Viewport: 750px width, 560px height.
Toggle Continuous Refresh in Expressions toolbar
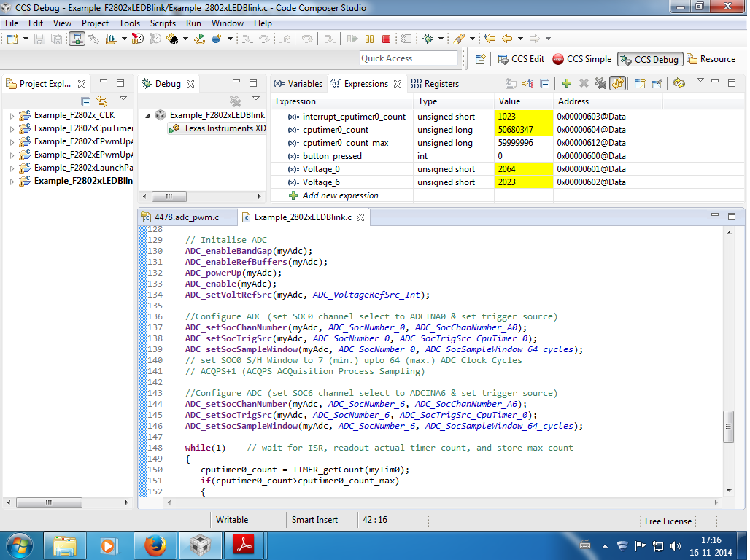[617, 84]
